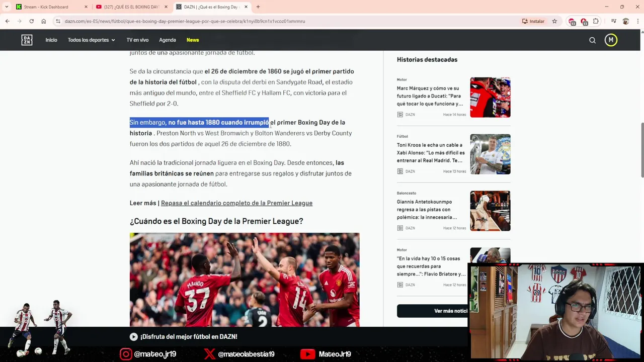Click the site info icon in address bar

[58, 21]
